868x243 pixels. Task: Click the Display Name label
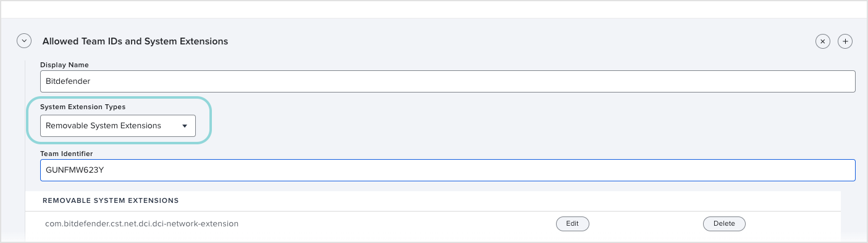tap(64, 65)
